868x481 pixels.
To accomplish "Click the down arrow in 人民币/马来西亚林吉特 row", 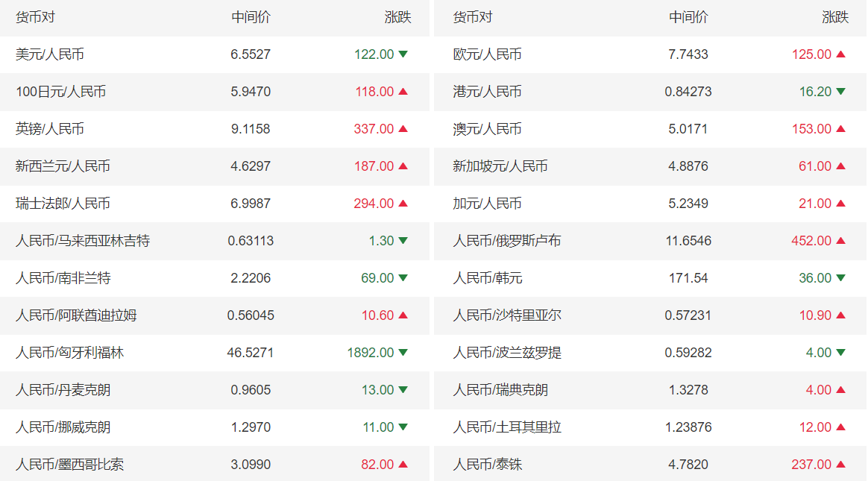I will [x=403, y=240].
